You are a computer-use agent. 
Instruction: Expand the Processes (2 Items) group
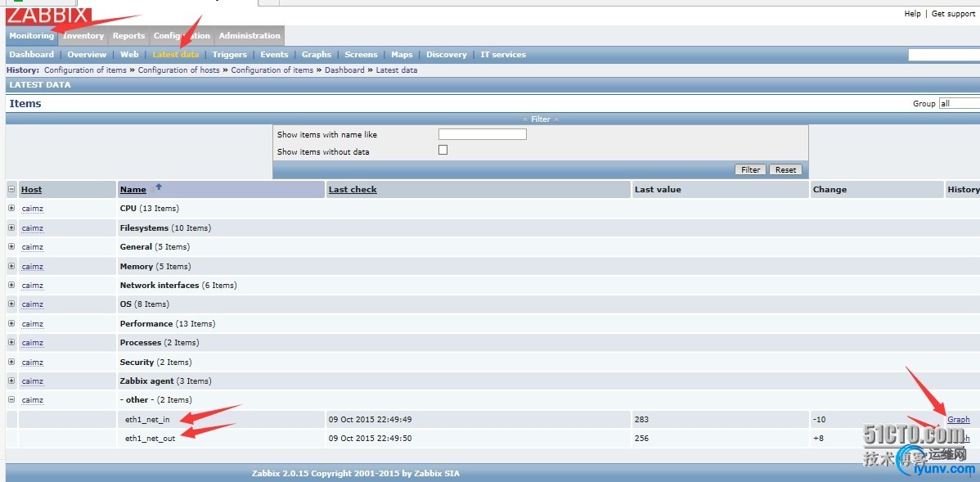coord(11,343)
